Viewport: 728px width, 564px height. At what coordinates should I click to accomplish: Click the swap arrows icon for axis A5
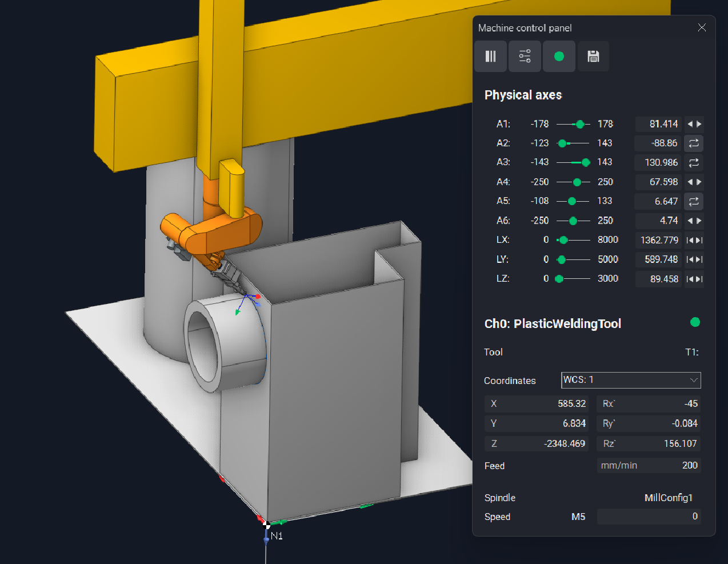(x=694, y=202)
